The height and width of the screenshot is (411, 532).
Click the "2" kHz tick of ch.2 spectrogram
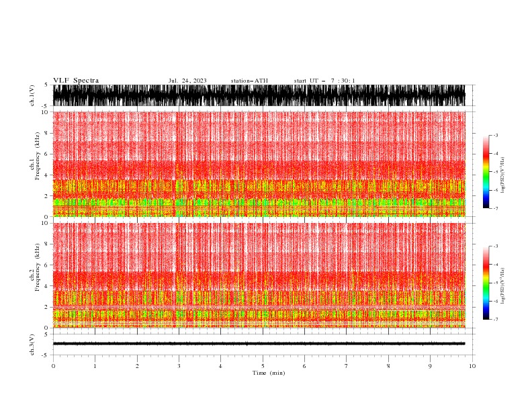47,307
